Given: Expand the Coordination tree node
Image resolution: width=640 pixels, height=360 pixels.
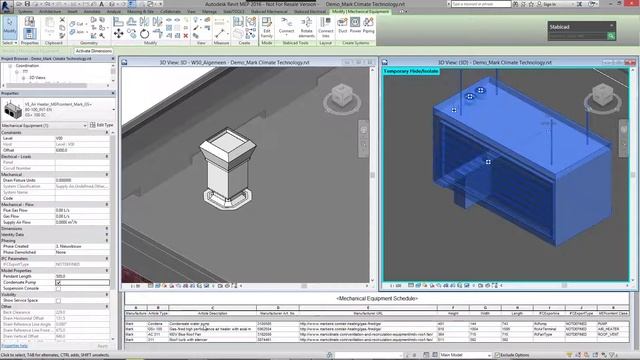Looking at the screenshot, I should coord(10,65).
